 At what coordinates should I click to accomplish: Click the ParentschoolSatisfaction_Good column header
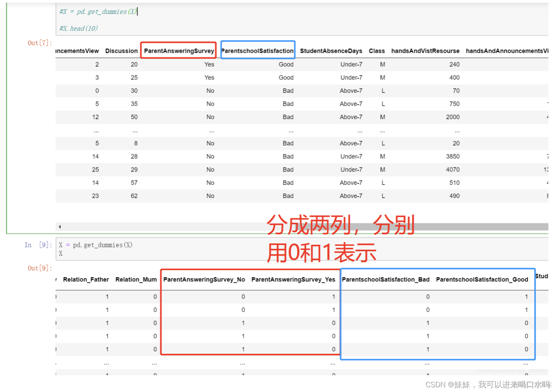482,280
